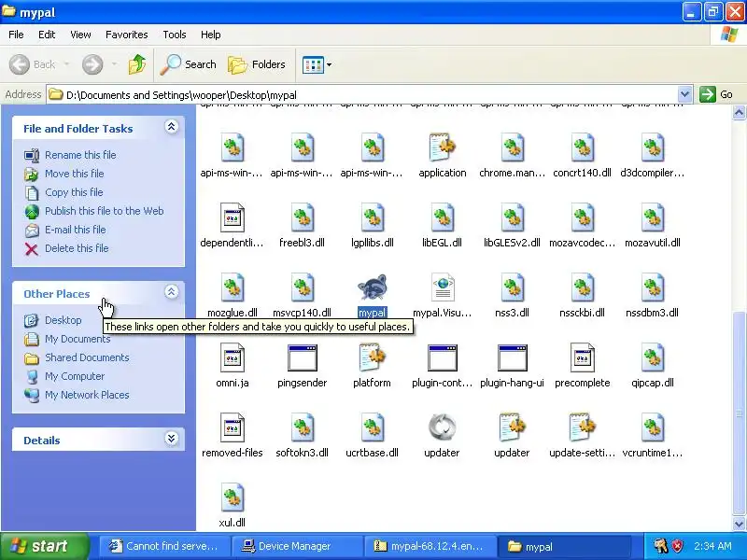Select the updater program with round arrows icon

(x=442, y=427)
